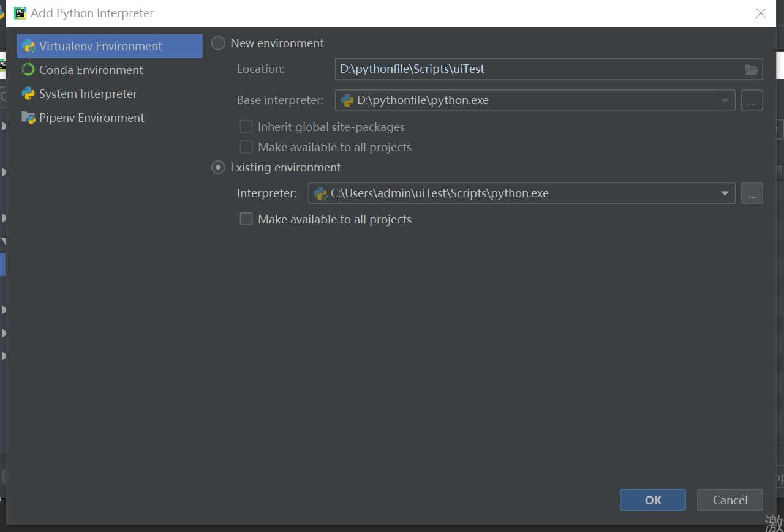Open the Base interpreter dropdown arrow
This screenshot has height=532, width=784.
tap(725, 100)
